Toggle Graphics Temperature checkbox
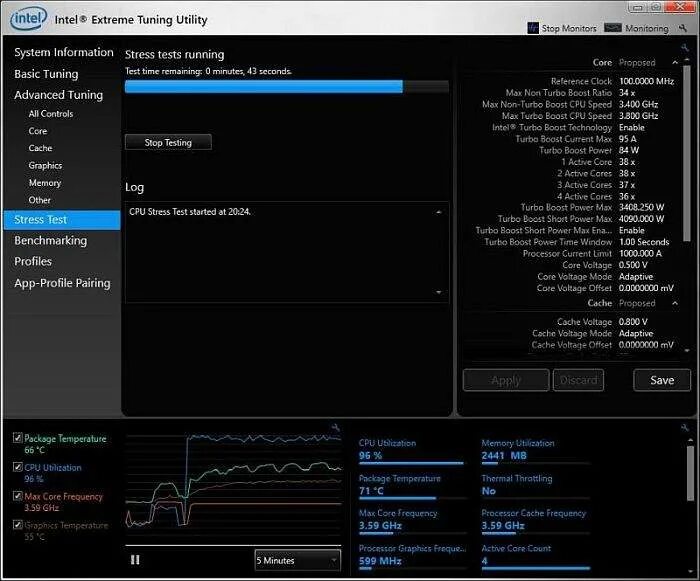700x581 pixels. click(x=17, y=524)
